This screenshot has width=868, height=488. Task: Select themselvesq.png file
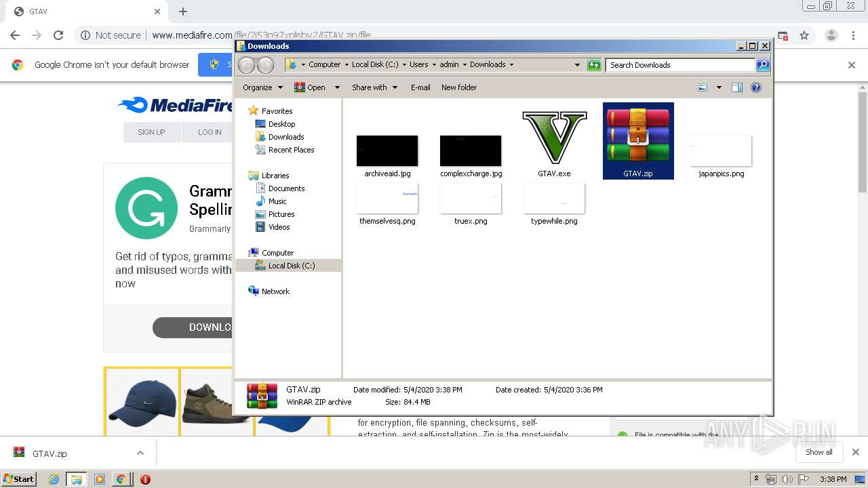point(387,198)
